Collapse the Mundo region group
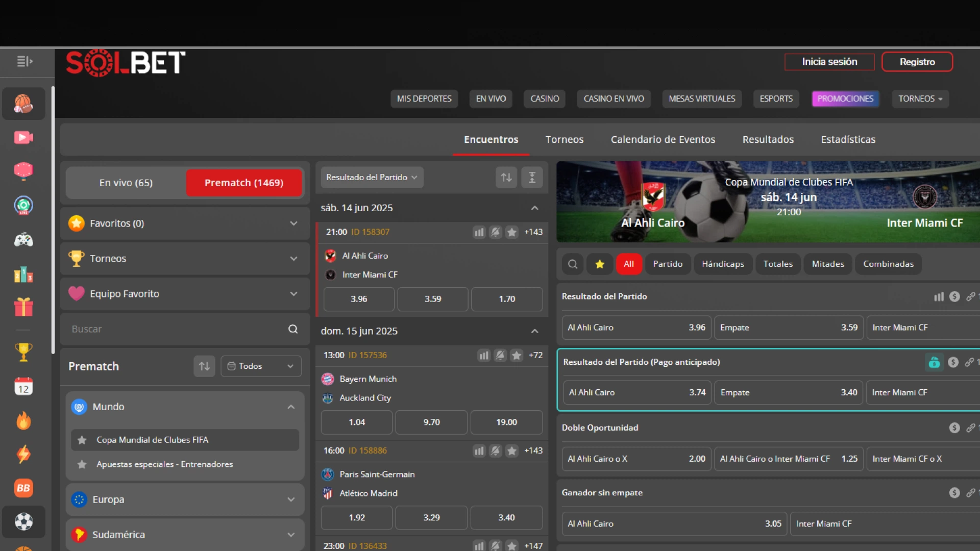The image size is (980, 551). pyautogui.click(x=185, y=407)
